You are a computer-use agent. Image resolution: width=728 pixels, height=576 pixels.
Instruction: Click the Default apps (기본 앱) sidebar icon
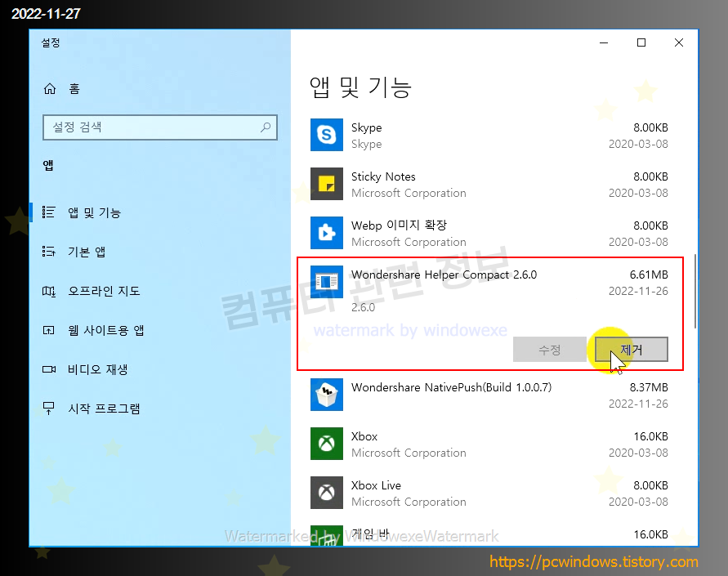coord(49,252)
